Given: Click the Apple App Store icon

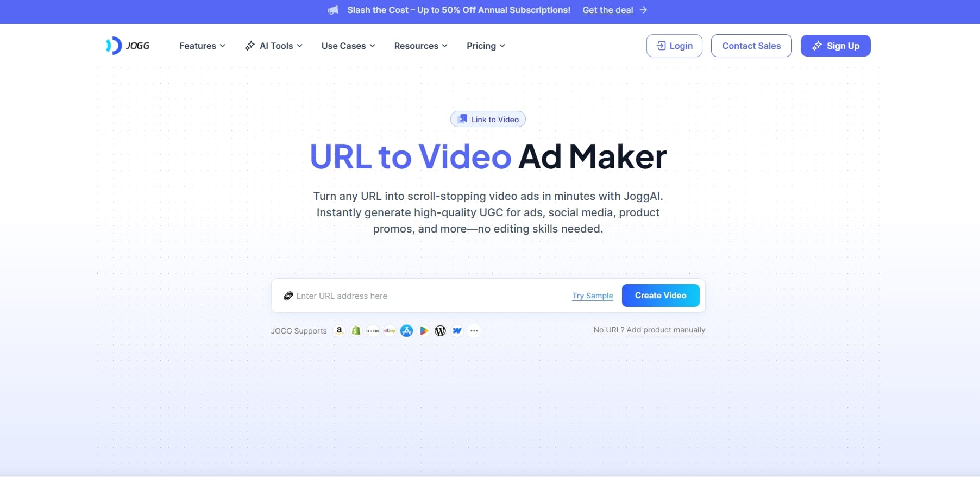Looking at the screenshot, I should (406, 330).
